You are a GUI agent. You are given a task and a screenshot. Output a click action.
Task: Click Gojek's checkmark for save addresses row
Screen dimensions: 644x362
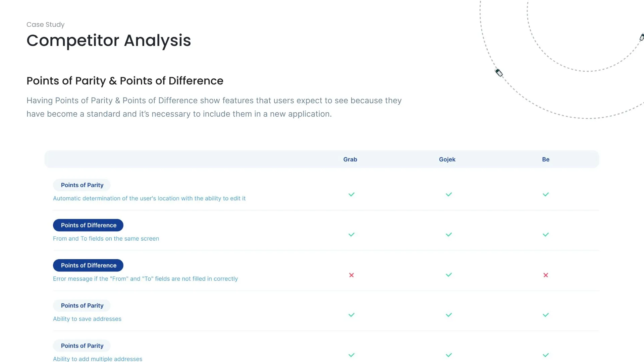coord(448,315)
